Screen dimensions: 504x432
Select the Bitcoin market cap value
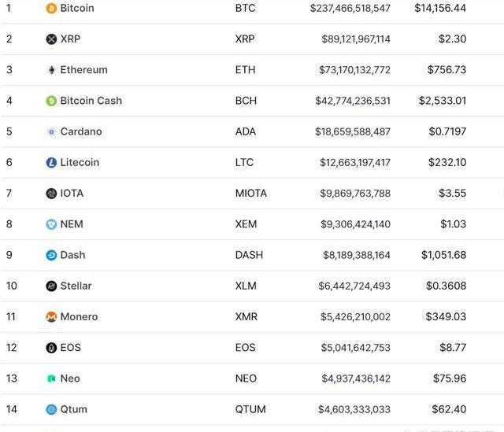tap(350, 8)
